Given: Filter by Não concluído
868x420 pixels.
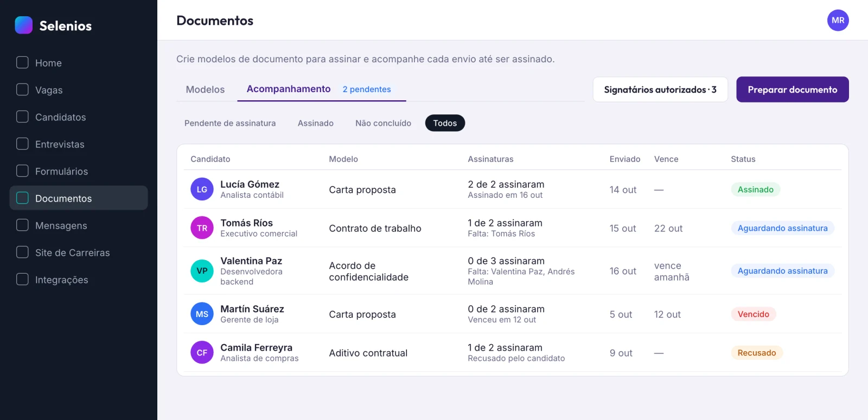Looking at the screenshot, I should tap(383, 123).
